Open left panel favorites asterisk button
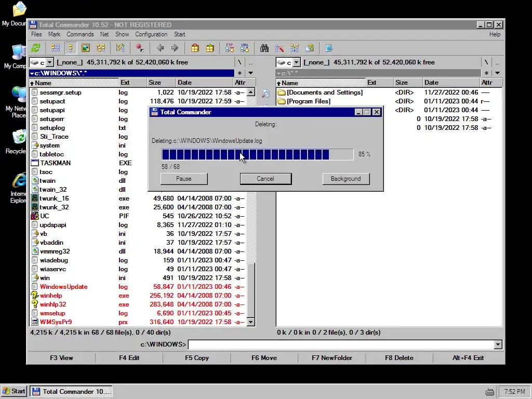532x399 pixels. tap(240, 73)
